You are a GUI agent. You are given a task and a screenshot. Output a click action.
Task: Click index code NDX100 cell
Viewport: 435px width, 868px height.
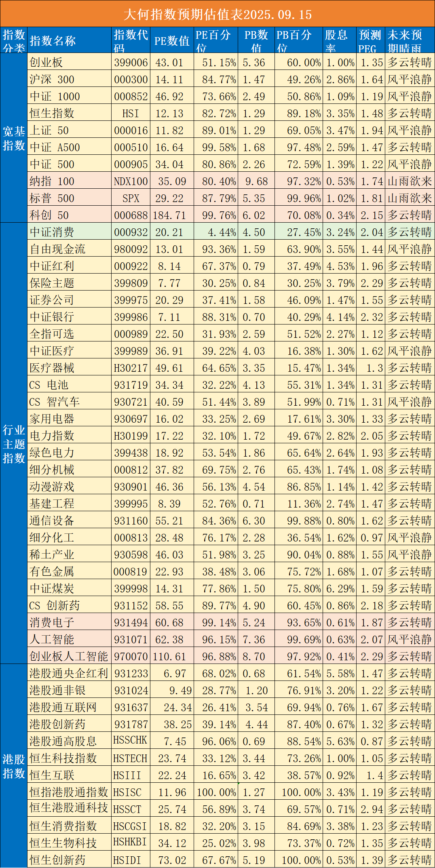coord(131,181)
